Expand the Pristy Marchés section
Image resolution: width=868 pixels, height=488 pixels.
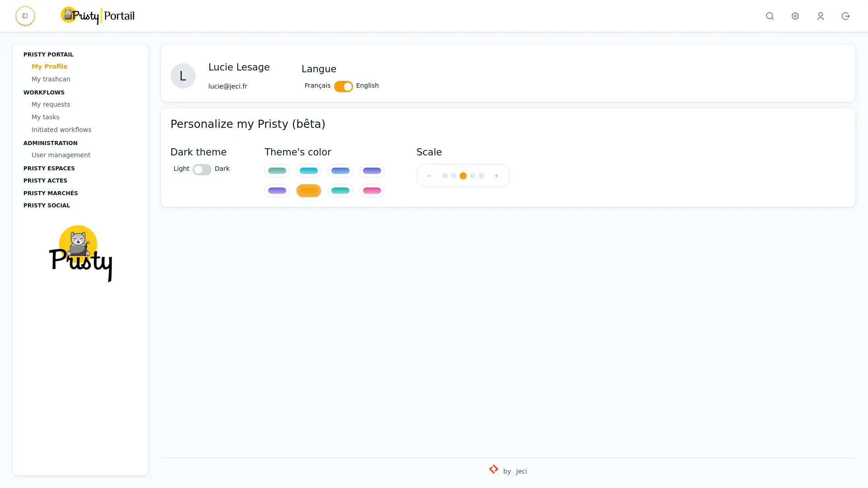point(51,193)
